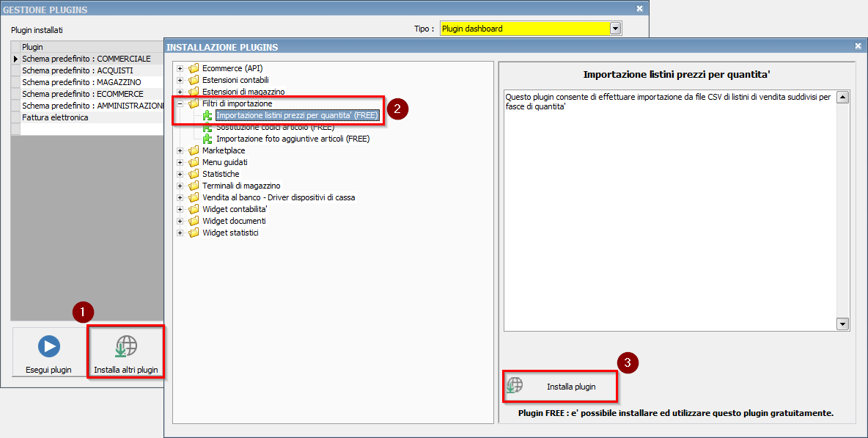Select the Widget documenti folder icon
Viewport: 868px width, 438px height.
pos(194,221)
